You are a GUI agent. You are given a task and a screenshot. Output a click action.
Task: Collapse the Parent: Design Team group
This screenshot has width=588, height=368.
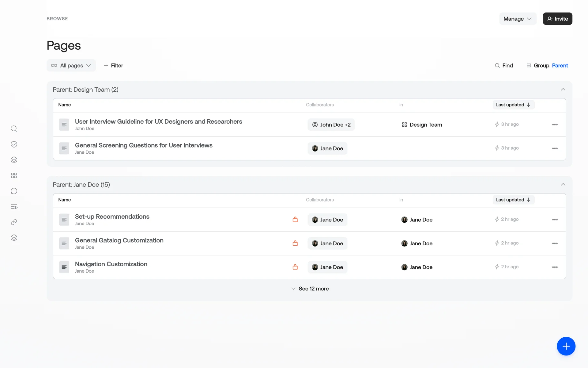(x=563, y=90)
